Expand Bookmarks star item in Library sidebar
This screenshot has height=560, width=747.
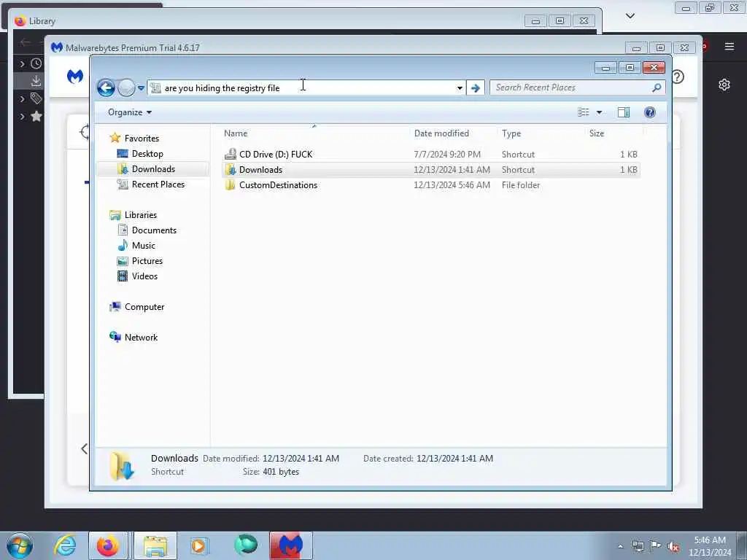click(22, 116)
